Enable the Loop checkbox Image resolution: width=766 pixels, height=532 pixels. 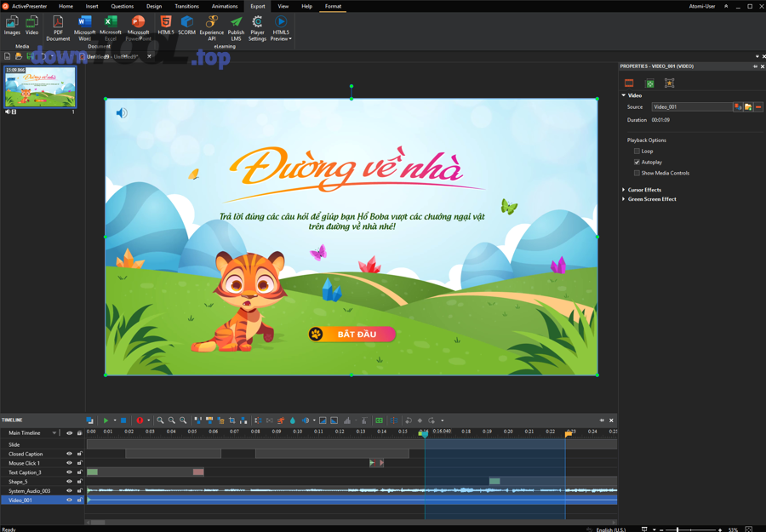637,152
